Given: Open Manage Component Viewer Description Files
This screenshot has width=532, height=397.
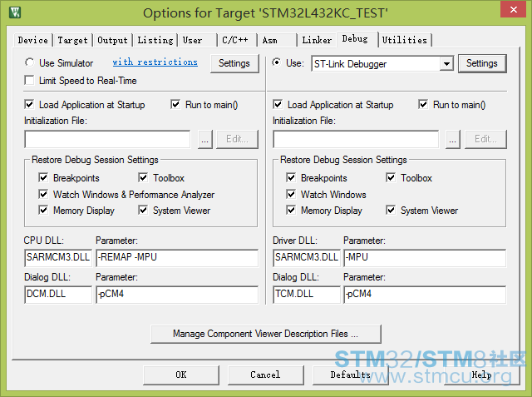Looking at the screenshot, I should pyautogui.click(x=266, y=335).
